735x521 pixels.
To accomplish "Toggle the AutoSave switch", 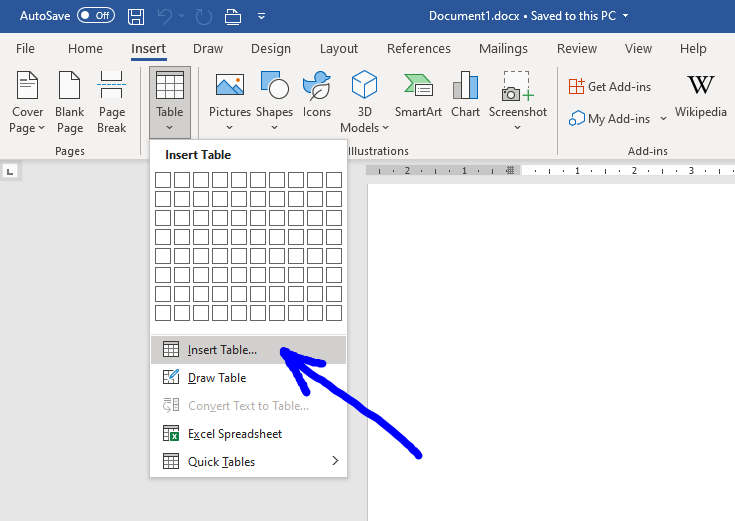I will 96,16.
